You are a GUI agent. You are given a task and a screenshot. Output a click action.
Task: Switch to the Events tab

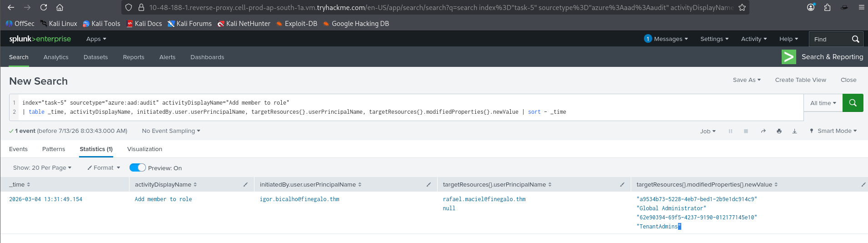[18, 149]
